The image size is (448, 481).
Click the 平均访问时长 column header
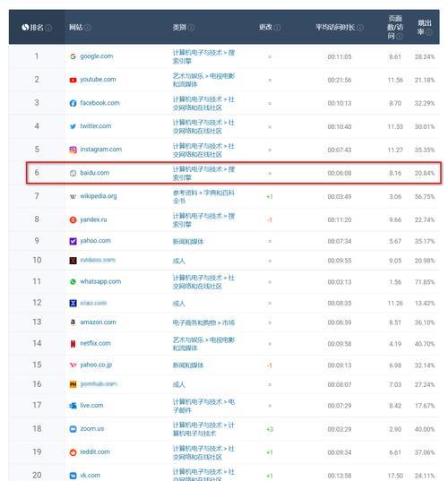[x=335, y=27]
